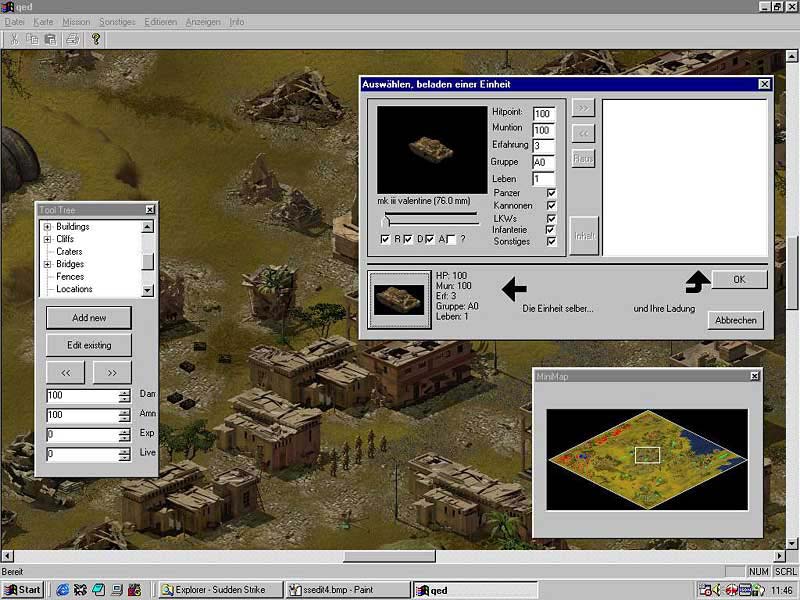Click the Abbrechen button
The width and height of the screenshot is (800, 600).
click(736, 320)
